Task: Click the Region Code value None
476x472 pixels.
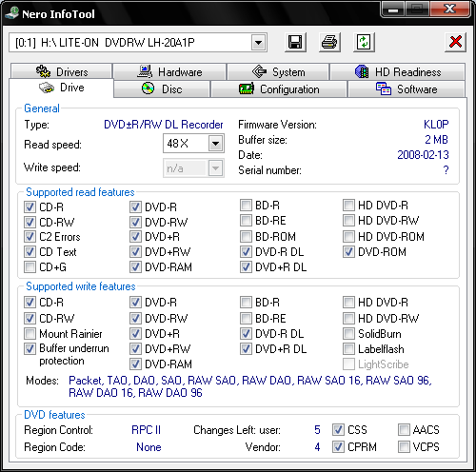Action: pyautogui.click(x=149, y=447)
